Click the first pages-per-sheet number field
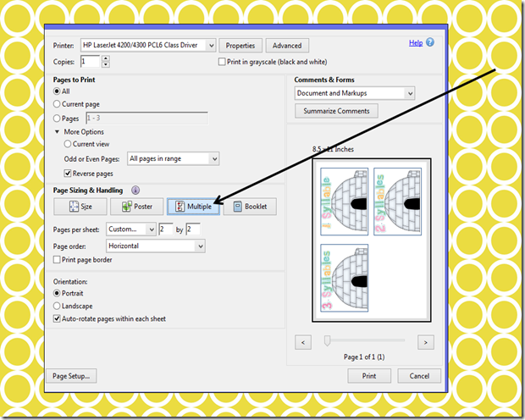 166,229
